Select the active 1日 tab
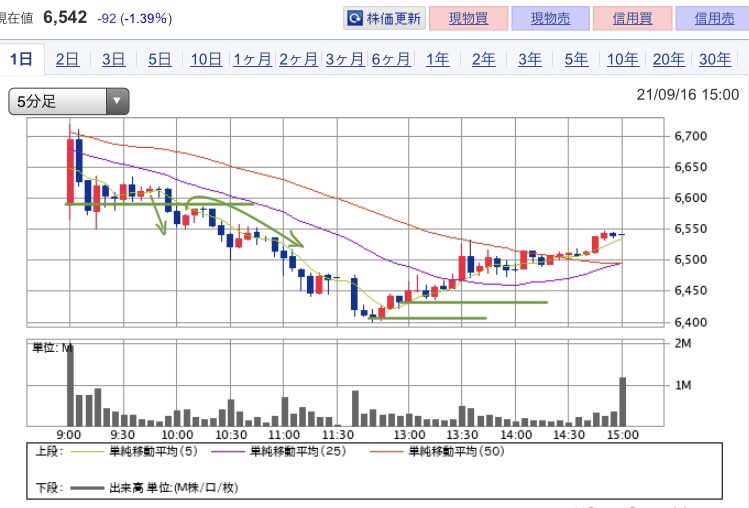749x508 pixels. pos(21,59)
